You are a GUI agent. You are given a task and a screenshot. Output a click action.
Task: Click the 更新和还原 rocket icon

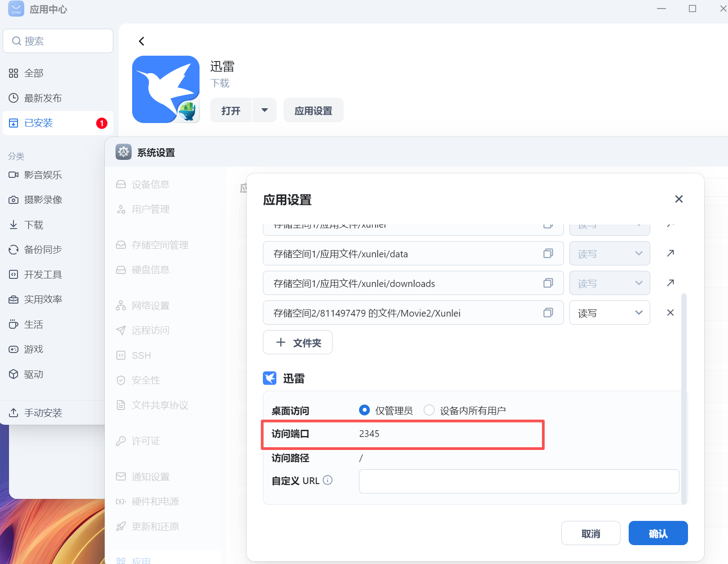click(x=121, y=526)
